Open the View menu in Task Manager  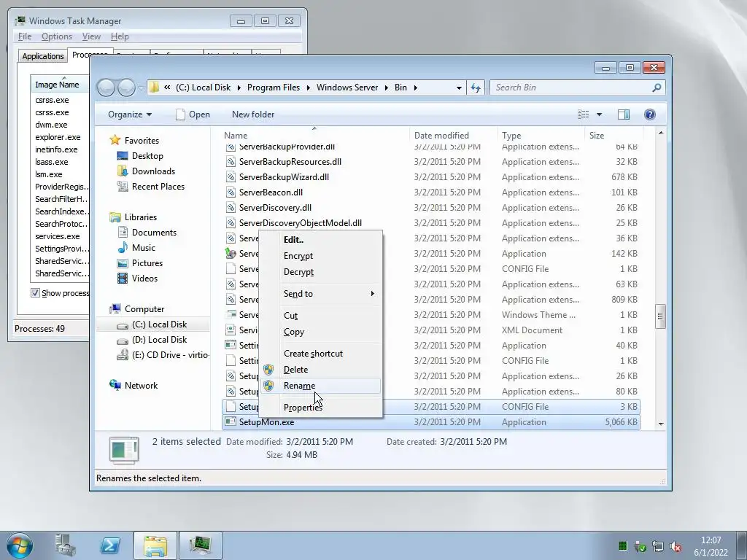click(x=91, y=36)
